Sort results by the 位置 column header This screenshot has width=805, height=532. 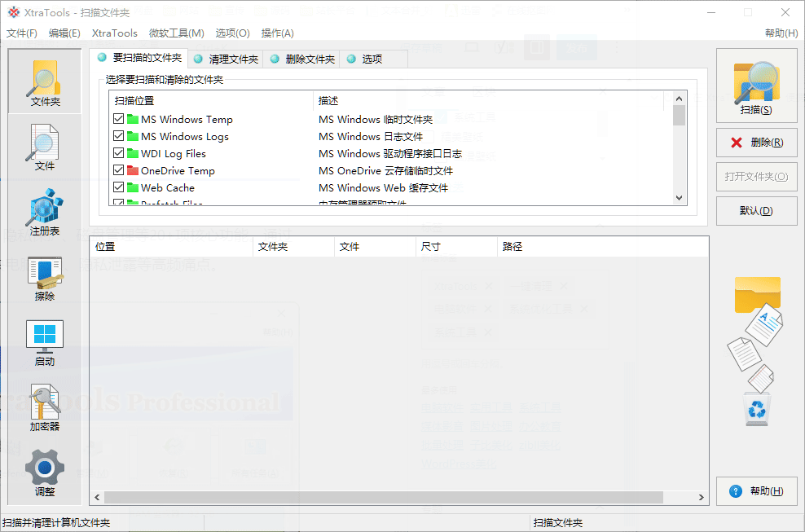point(171,247)
